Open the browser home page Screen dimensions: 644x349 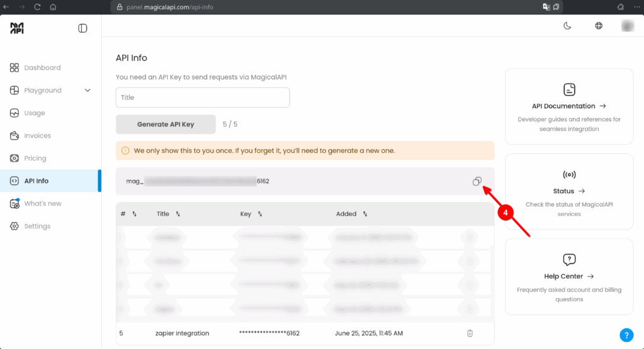point(53,7)
